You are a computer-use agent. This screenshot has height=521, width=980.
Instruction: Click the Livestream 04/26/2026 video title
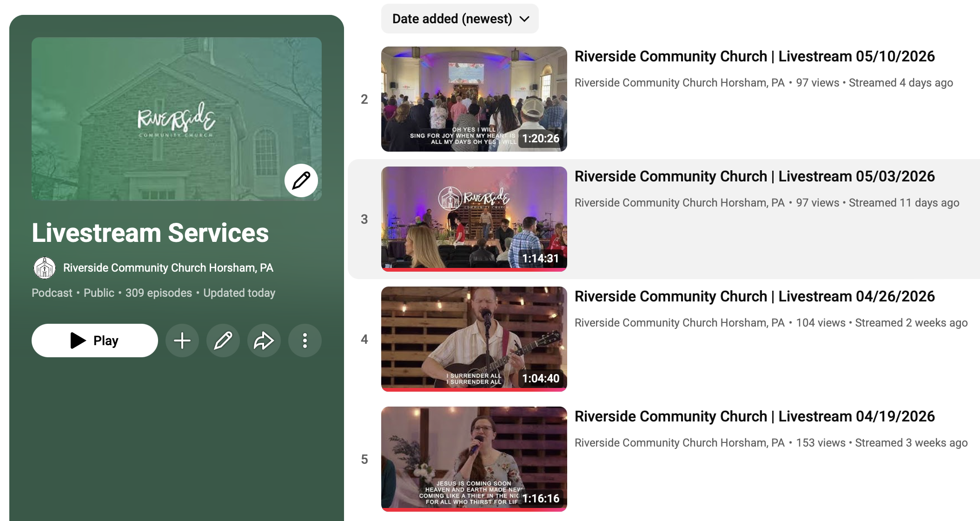[x=755, y=296]
